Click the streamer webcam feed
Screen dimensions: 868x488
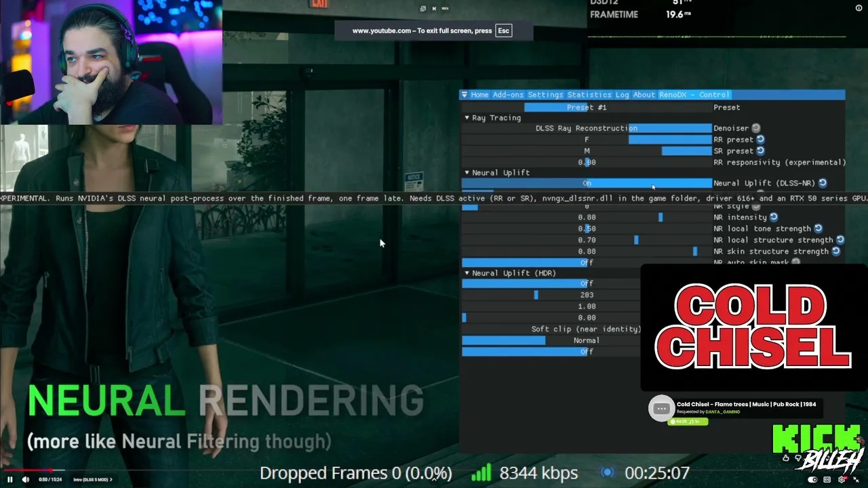click(x=111, y=62)
